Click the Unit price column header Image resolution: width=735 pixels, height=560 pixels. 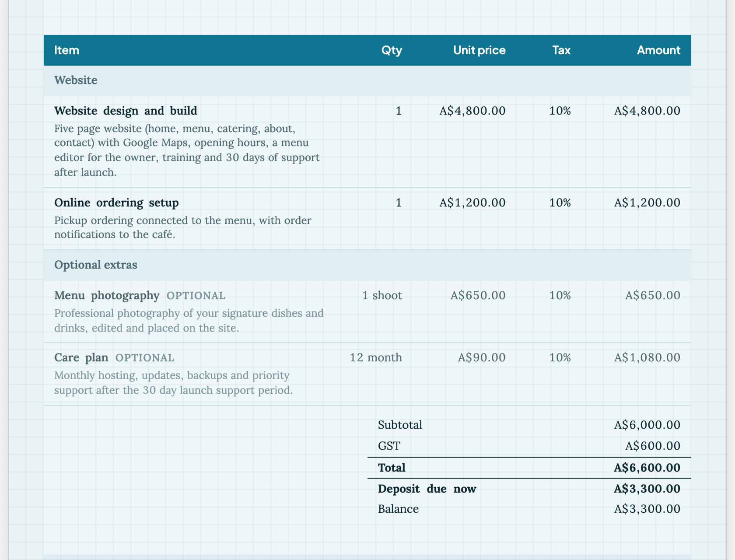click(479, 50)
